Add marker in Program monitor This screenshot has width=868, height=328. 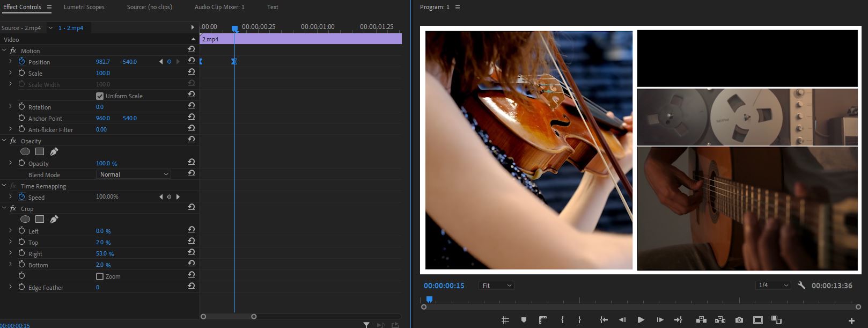524,320
